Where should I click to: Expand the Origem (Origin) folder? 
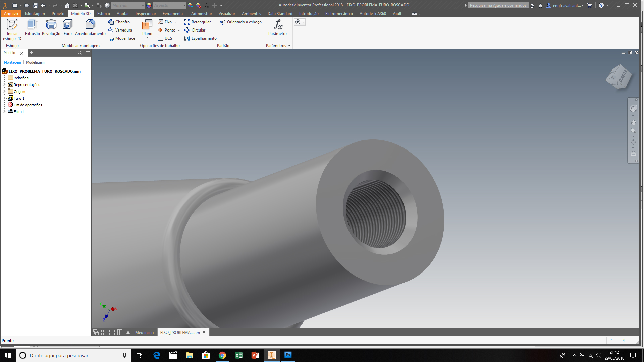pos(4,91)
